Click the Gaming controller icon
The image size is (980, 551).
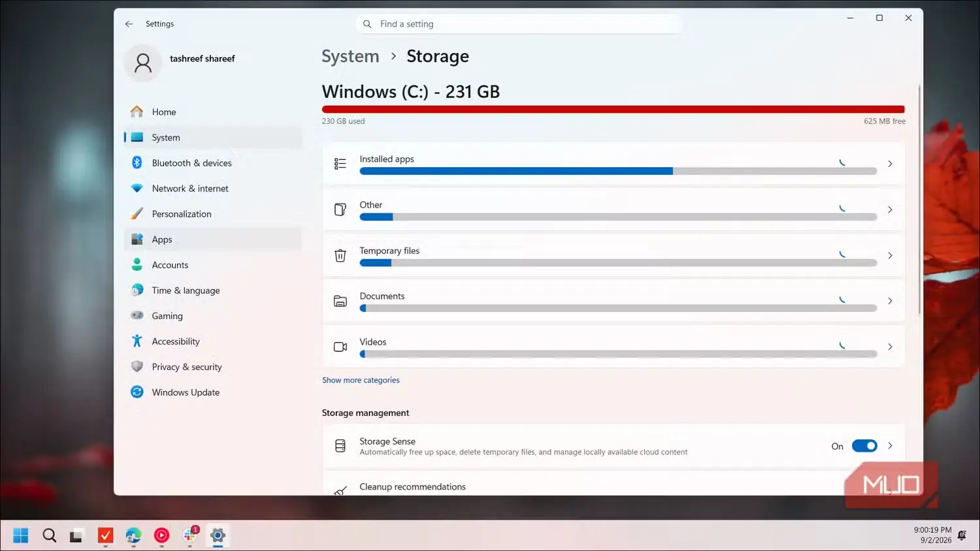click(137, 315)
